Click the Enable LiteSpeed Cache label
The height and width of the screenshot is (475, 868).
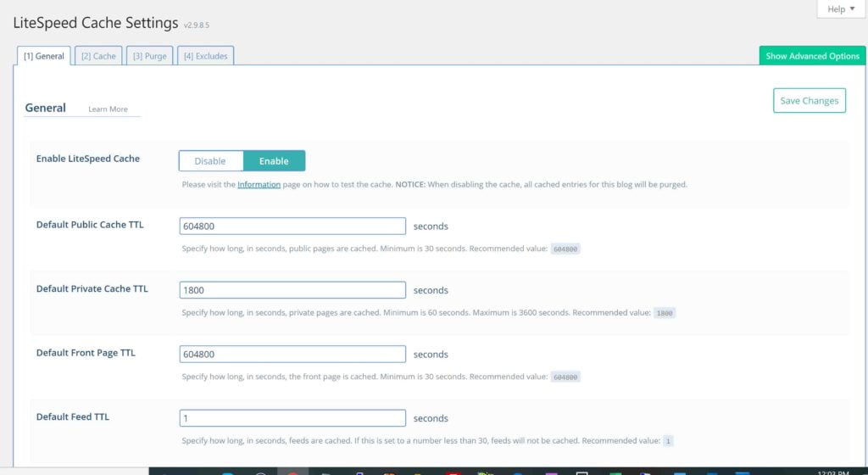pyautogui.click(x=88, y=159)
